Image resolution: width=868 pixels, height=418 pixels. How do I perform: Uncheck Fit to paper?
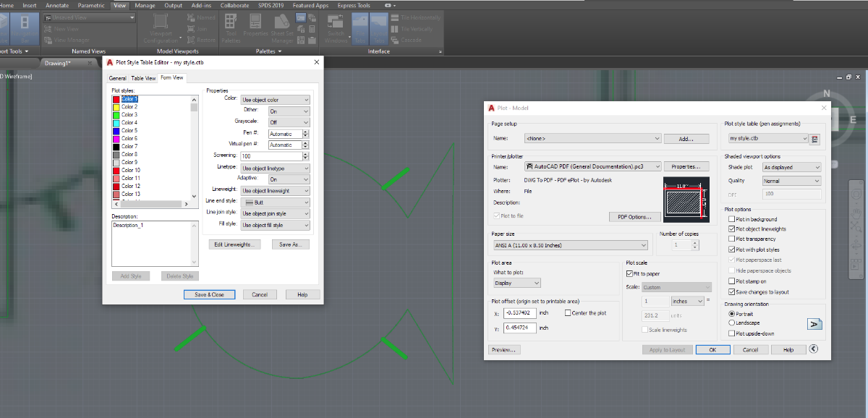tap(629, 274)
